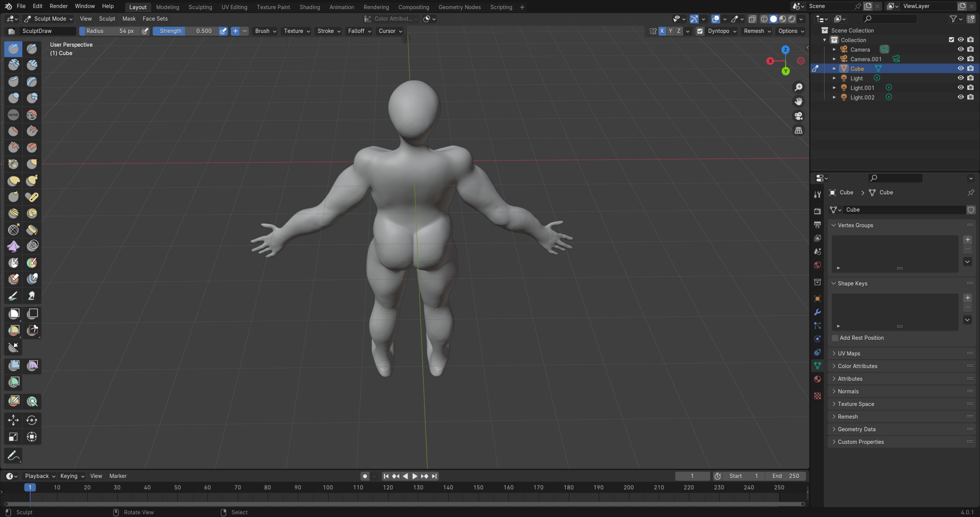Click the Face Sets menu in the header
Screen dimensions: 980x517
click(155, 18)
